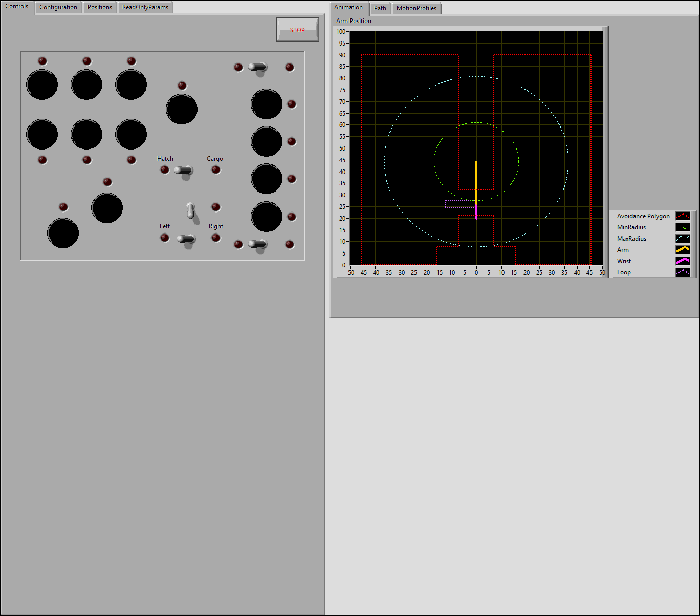Screen dimensions: 700x616
Task: Flip the Left/Right toggle switch
Action: pyautogui.click(x=186, y=239)
